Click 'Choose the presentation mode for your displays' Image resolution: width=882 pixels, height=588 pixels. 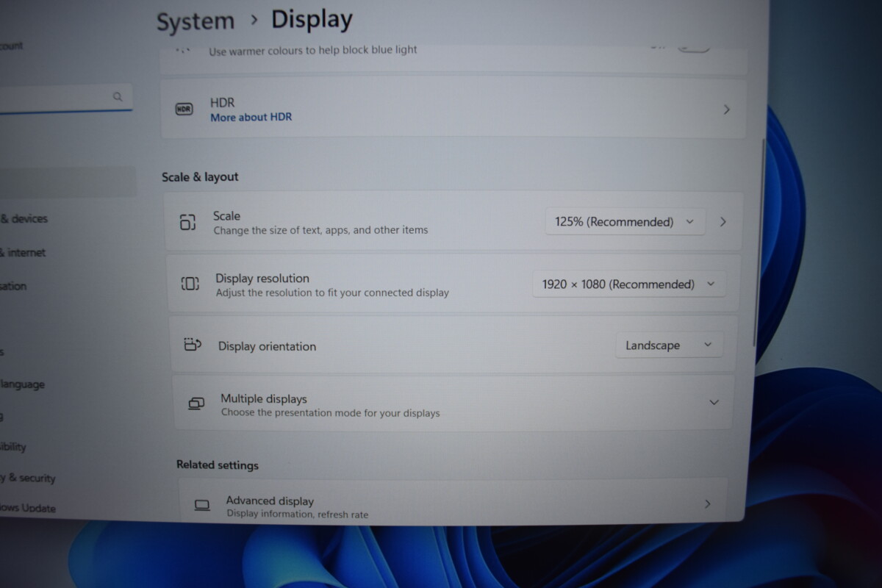(331, 413)
